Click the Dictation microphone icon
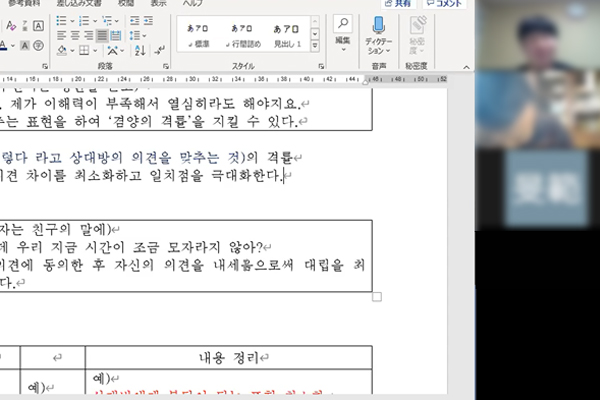This screenshot has width=600, height=400. [379, 25]
